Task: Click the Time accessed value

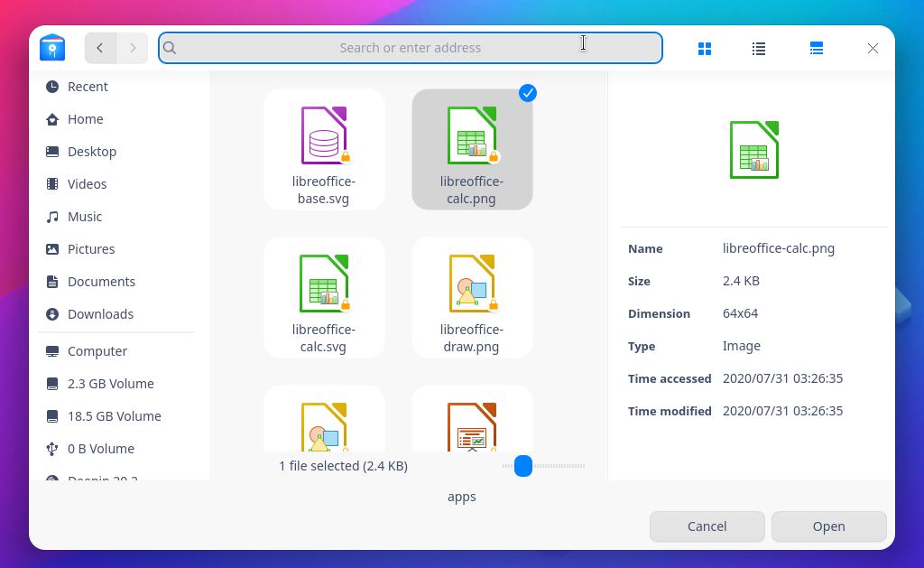Action: tap(782, 378)
